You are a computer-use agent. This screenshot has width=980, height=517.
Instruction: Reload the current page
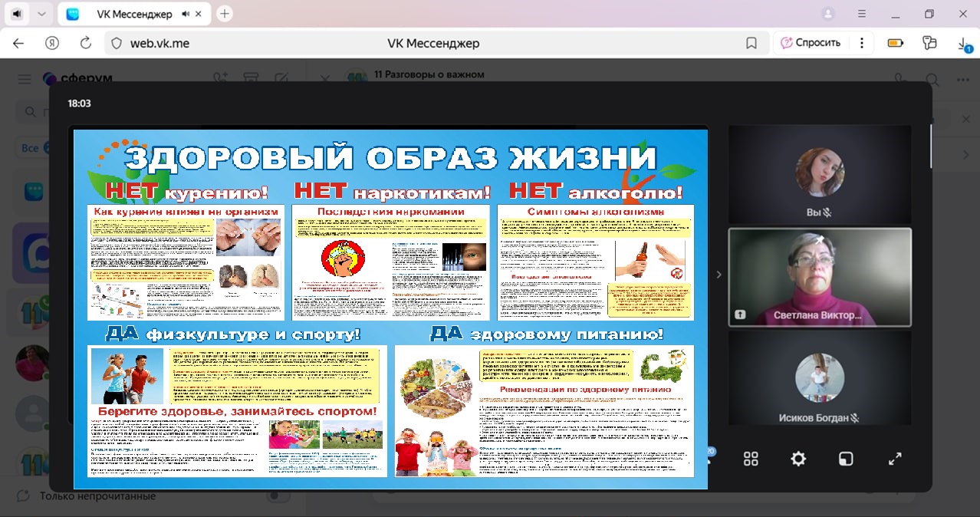pos(86,44)
